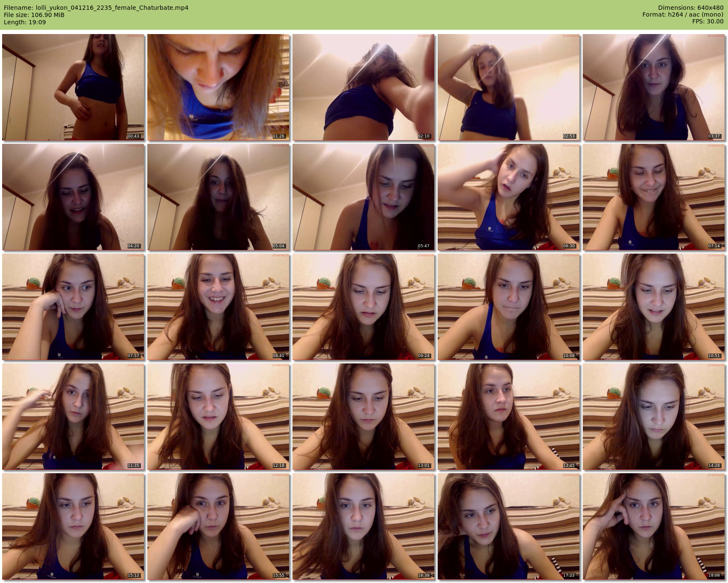Select the frame timestamped 15:55
Viewport: 728px width, 583px height.
[x=218, y=526]
